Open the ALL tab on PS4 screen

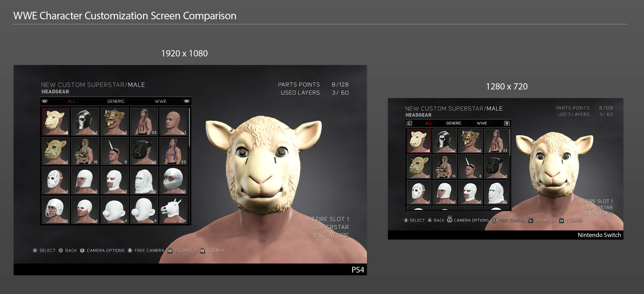pyautogui.click(x=72, y=101)
